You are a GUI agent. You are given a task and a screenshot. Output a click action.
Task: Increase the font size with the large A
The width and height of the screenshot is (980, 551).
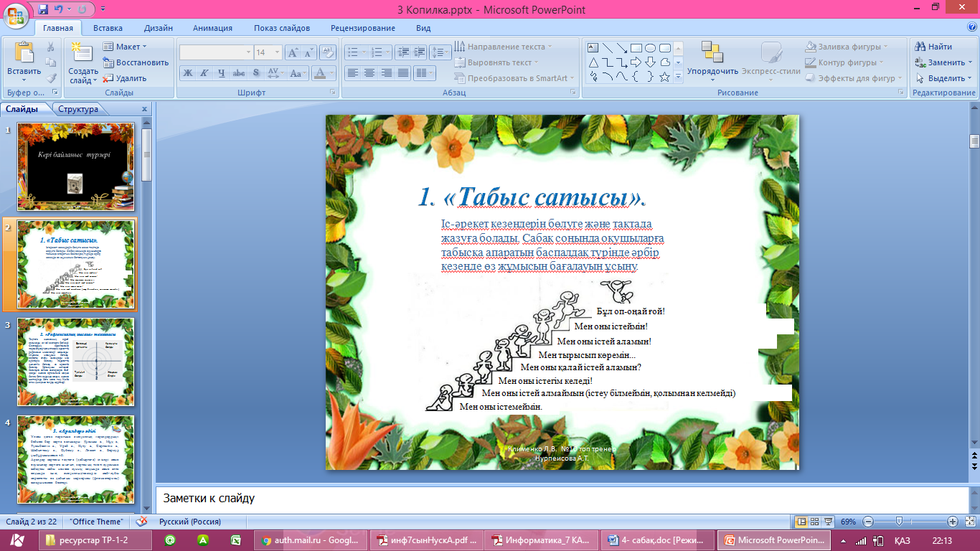coord(293,52)
